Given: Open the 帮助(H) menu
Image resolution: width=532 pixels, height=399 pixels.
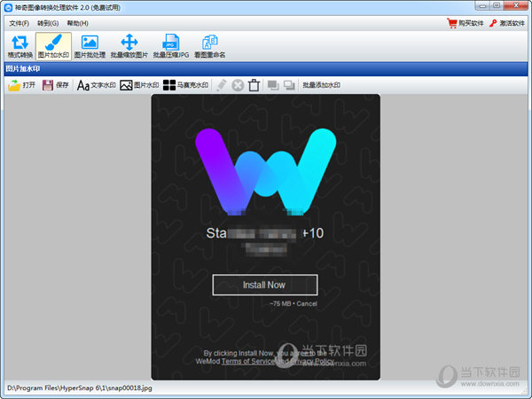Looking at the screenshot, I should (x=78, y=23).
